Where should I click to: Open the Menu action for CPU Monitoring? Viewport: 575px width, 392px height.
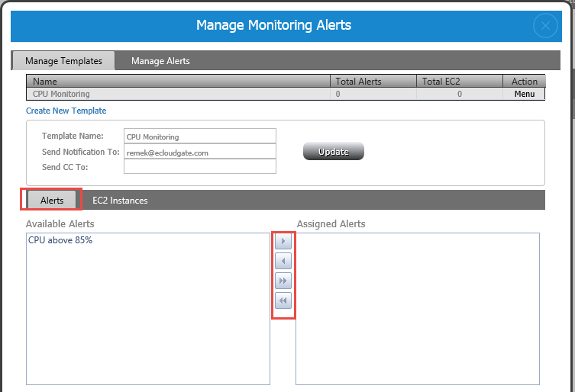pos(525,94)
